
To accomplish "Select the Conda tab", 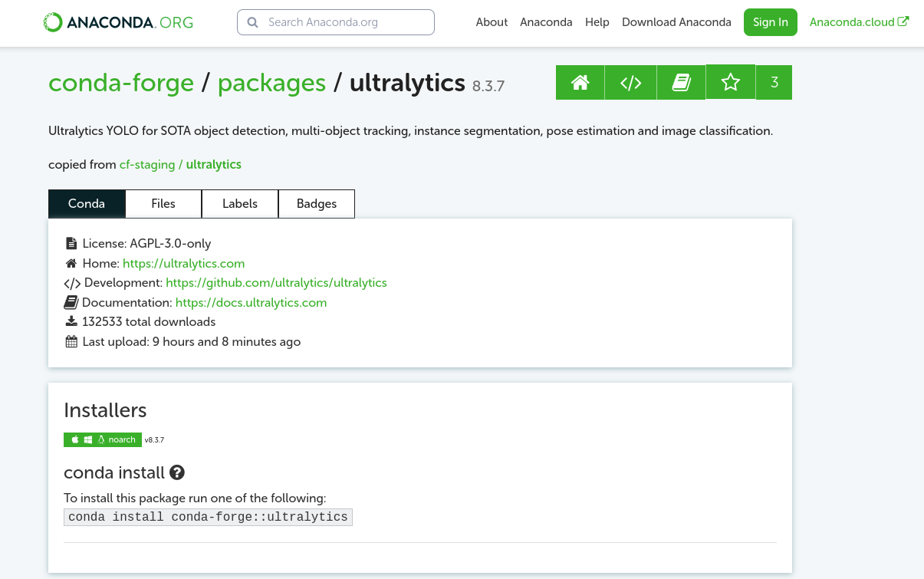I will click(x=87, y=203).
